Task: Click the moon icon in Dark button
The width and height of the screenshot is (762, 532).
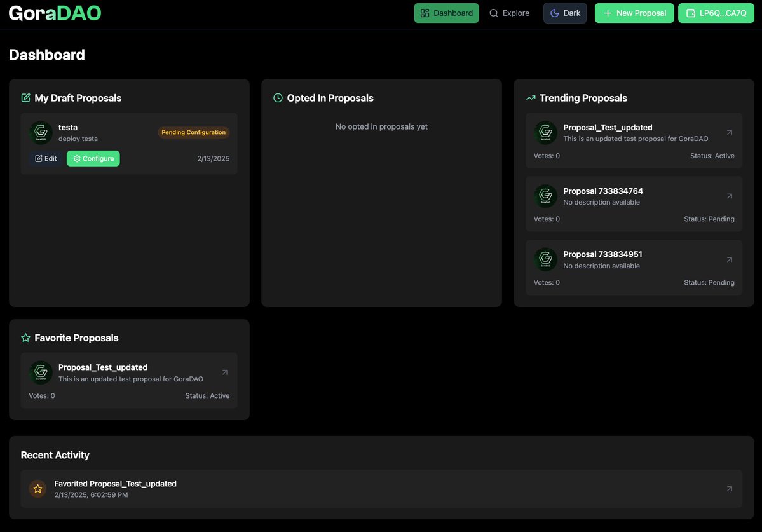Action: [554, 13]
